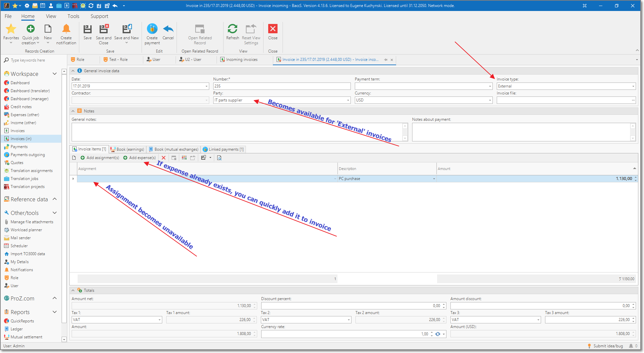Collapse the Reports group

55,312
